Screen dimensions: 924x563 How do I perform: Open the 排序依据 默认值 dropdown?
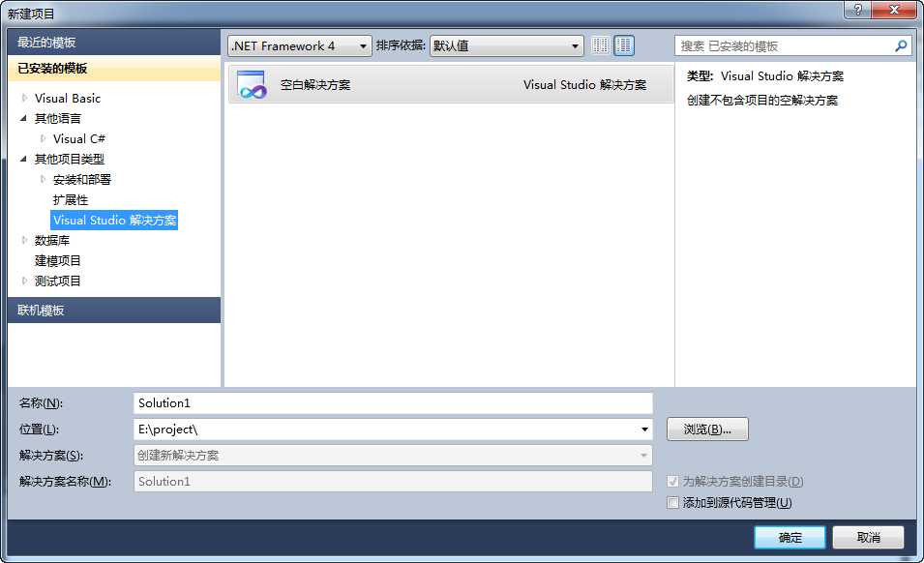tap(507, 45)
